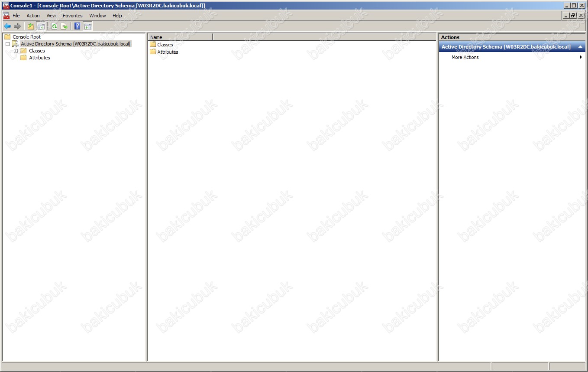Select Attributes label in tree pane
This screenshot has height=372, width=588.
pyautogui.click(x=39, y=58)
